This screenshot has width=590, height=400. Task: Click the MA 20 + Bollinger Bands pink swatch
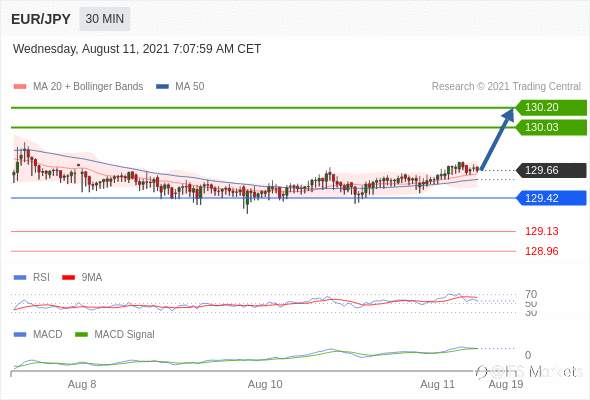pyautogui.click(x=20, y=87)
